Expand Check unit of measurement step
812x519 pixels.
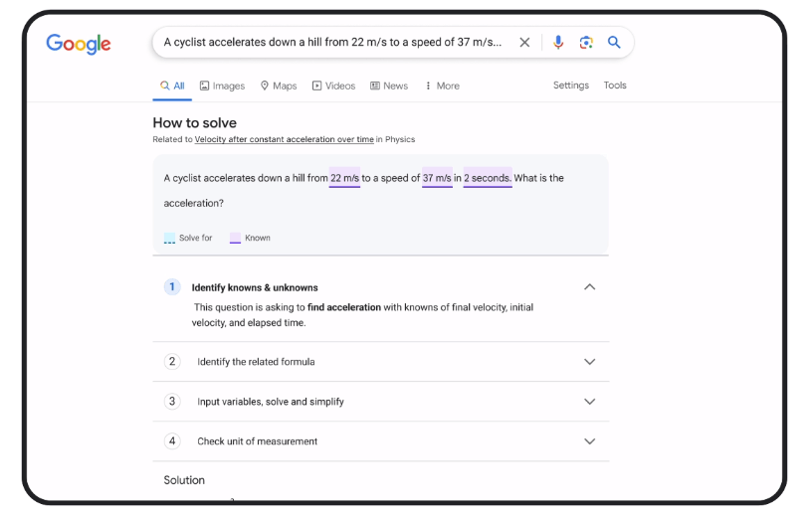(x=589, y=441)
